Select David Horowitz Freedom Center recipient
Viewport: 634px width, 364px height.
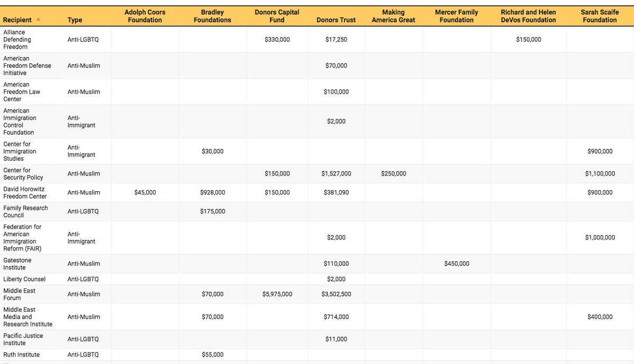pyautogui.click(x=25, y=193)
